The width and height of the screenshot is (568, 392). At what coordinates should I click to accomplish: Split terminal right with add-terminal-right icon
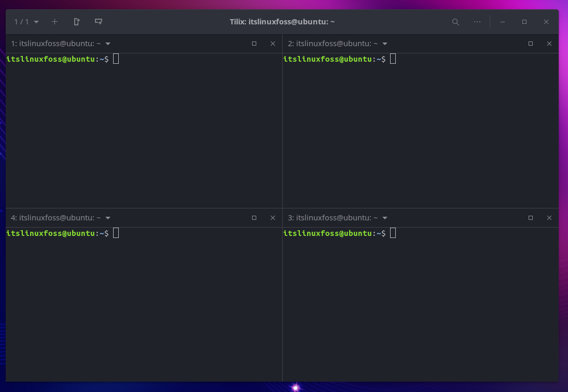77,22
